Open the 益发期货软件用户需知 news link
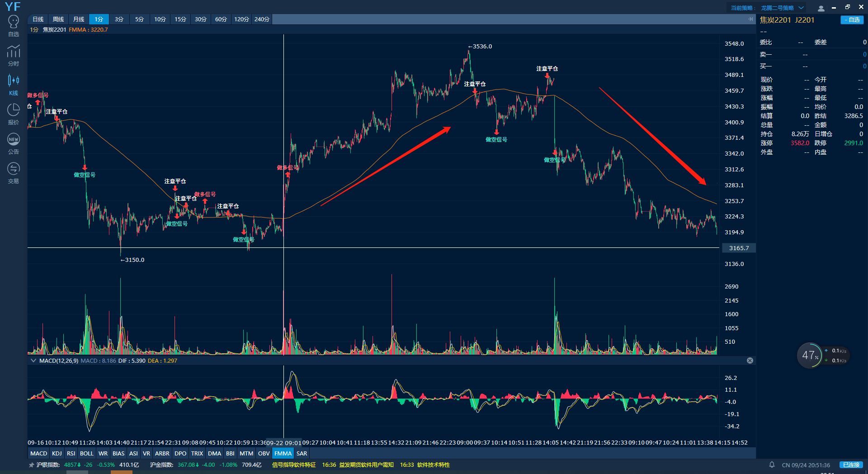868x474 pixels. coord(366,465)
